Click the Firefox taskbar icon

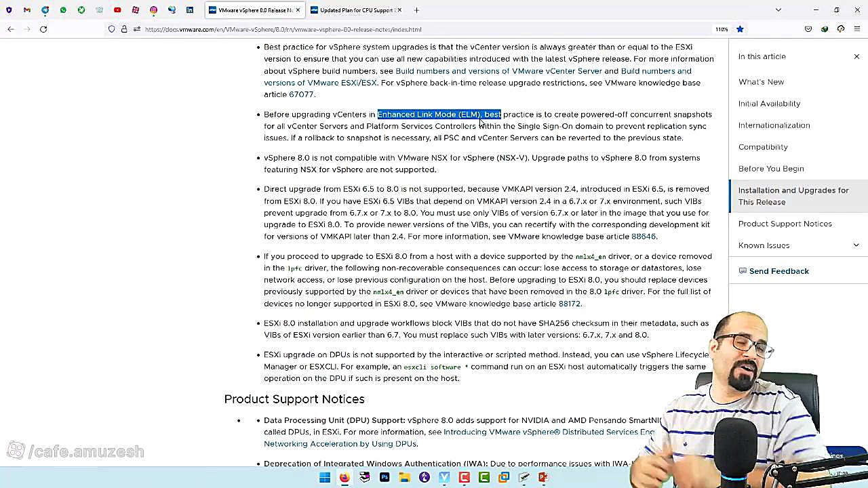click(344, 477)
